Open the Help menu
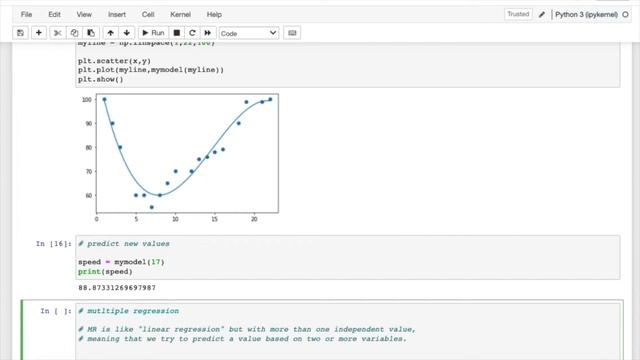This screenshot has height=360, width=640. (214, 14)
